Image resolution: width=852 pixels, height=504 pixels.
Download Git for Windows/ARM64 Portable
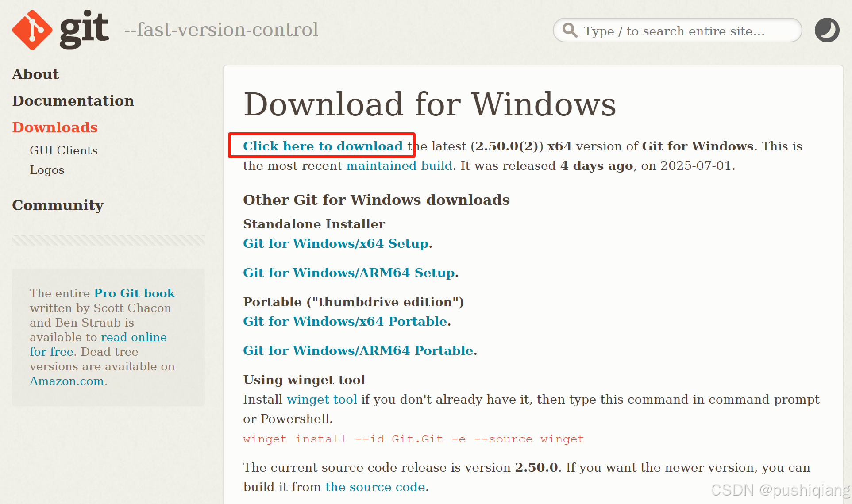[x=359, y=351]
